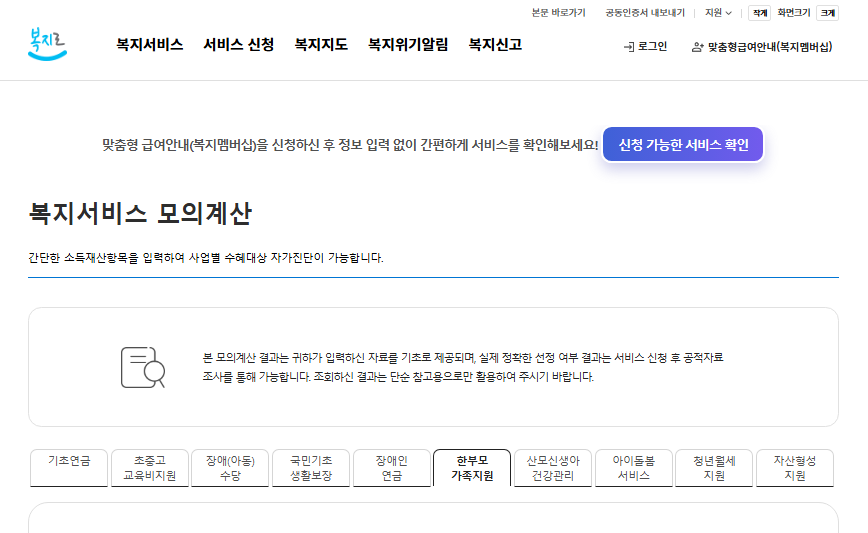Image resolution: width=868 pixels, height=533 pixels.
Task: Click notice text starting 본 모의계산 결과는
Action: (463, 367)
